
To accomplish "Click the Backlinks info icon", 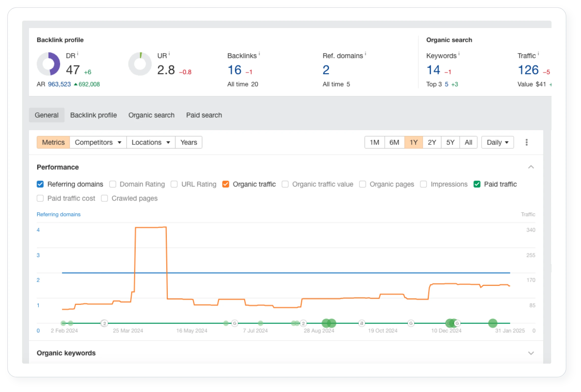I will click(259, 54).
